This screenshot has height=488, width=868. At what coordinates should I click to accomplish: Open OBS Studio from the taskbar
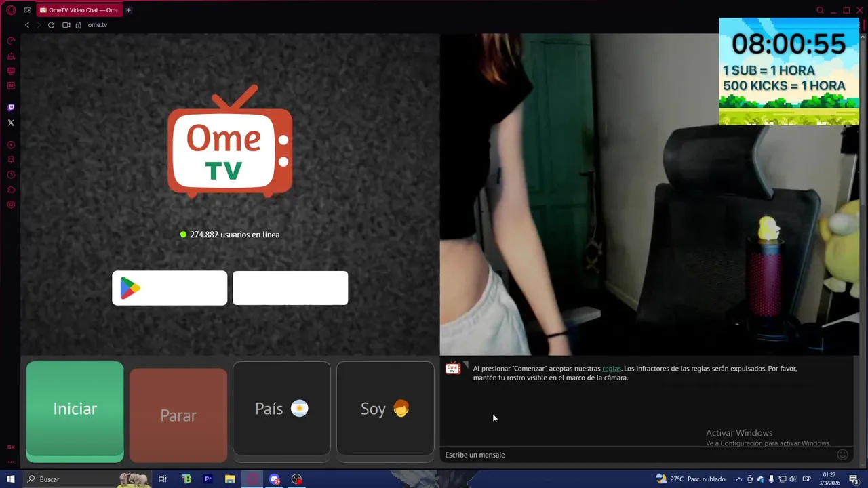pos(296,479)
